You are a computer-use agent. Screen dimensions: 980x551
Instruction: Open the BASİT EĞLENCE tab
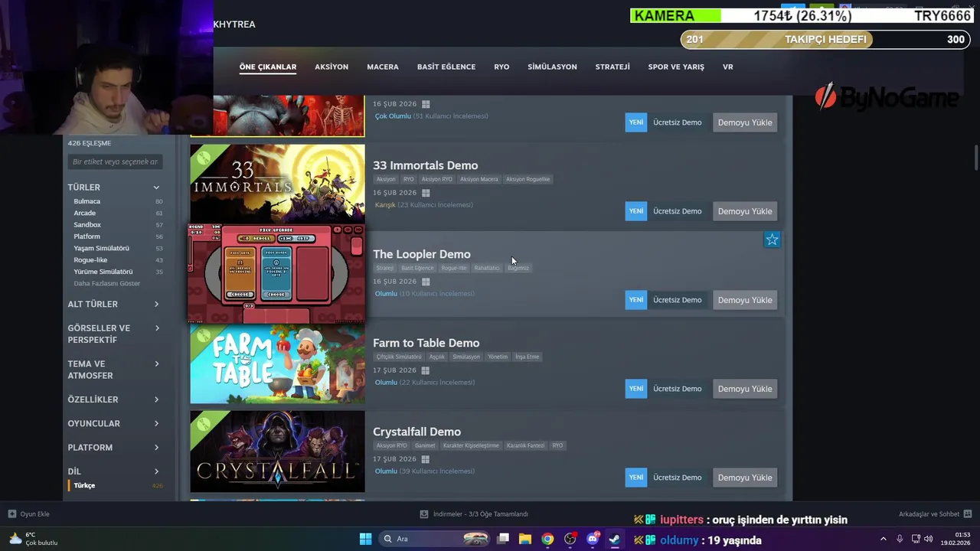pyautogui.click(x=446, y=67)
